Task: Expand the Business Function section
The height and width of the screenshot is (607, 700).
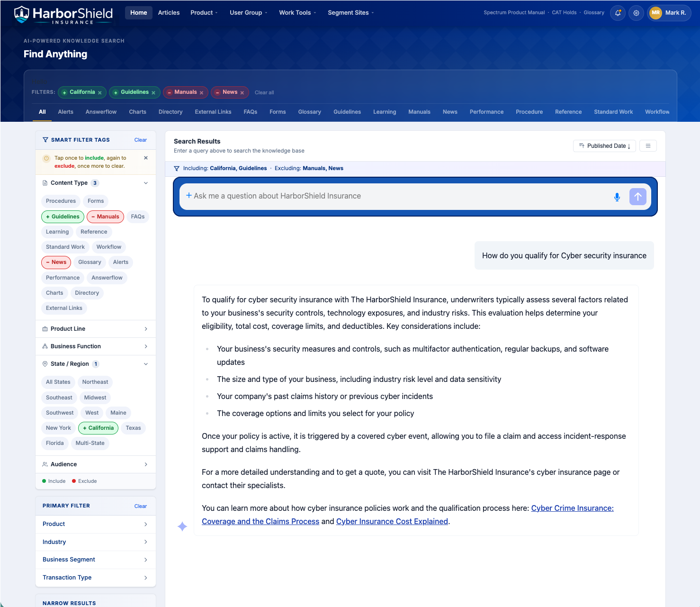Action: pyautogui.click(x=96, y=346)
